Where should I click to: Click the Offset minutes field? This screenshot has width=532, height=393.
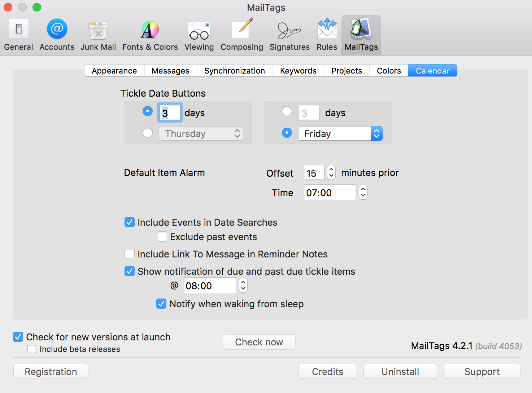(314, 173)
